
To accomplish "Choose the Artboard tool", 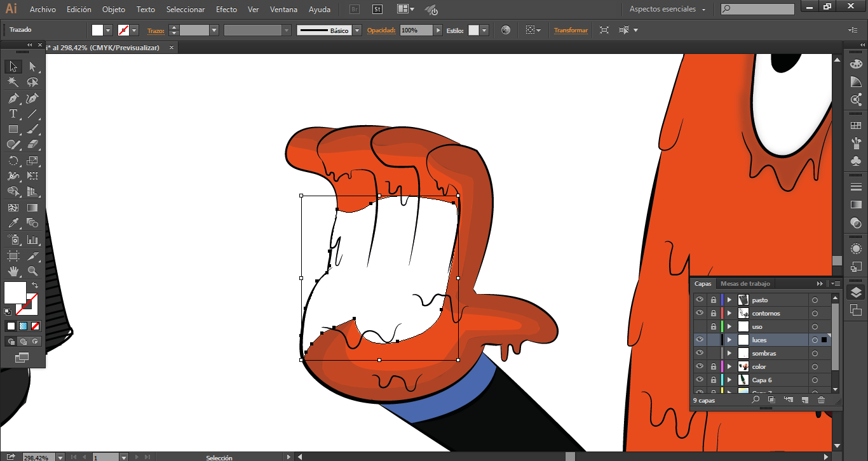I will point(13,255).
